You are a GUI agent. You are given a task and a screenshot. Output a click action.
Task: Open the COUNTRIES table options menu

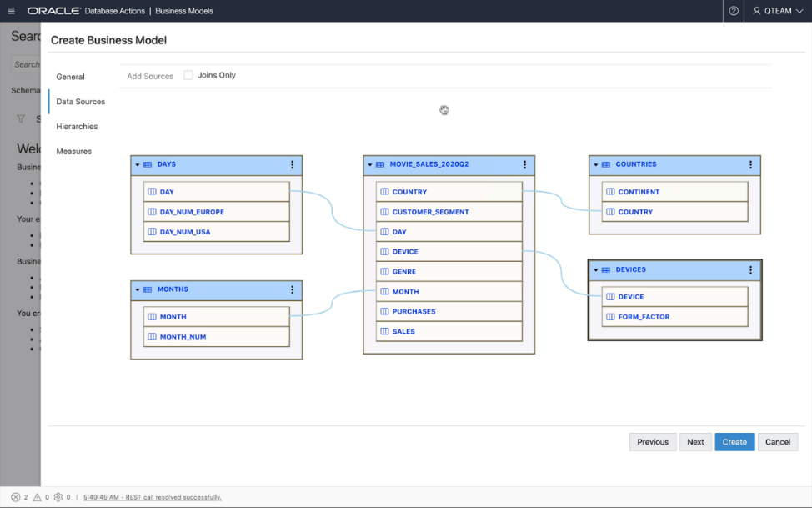750,165
